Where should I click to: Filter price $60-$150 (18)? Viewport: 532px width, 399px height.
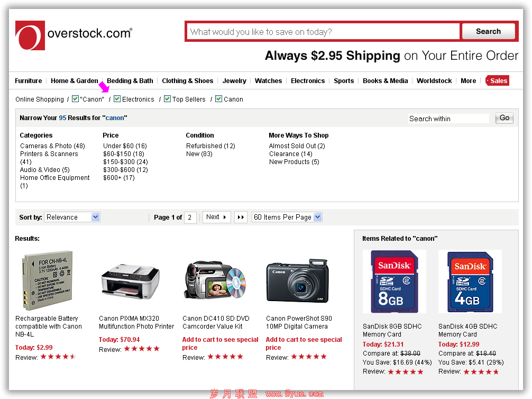(124, 154)
